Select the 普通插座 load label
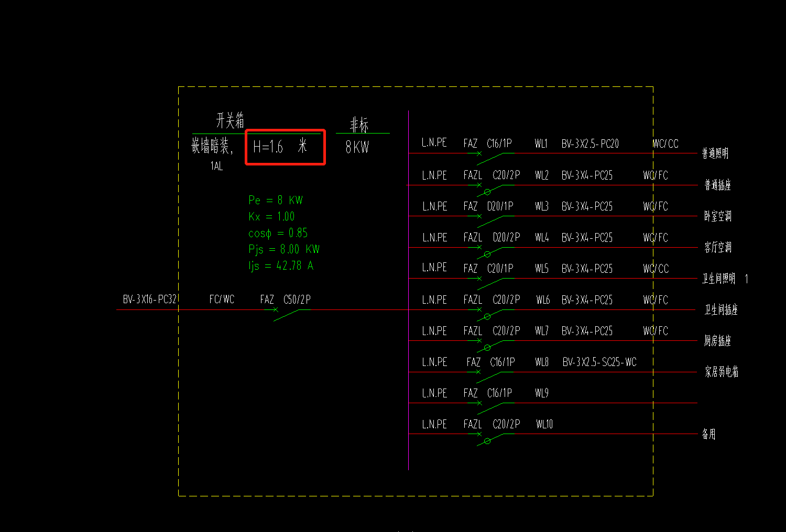This screenshot has height=532, width=786. [717, 185]
